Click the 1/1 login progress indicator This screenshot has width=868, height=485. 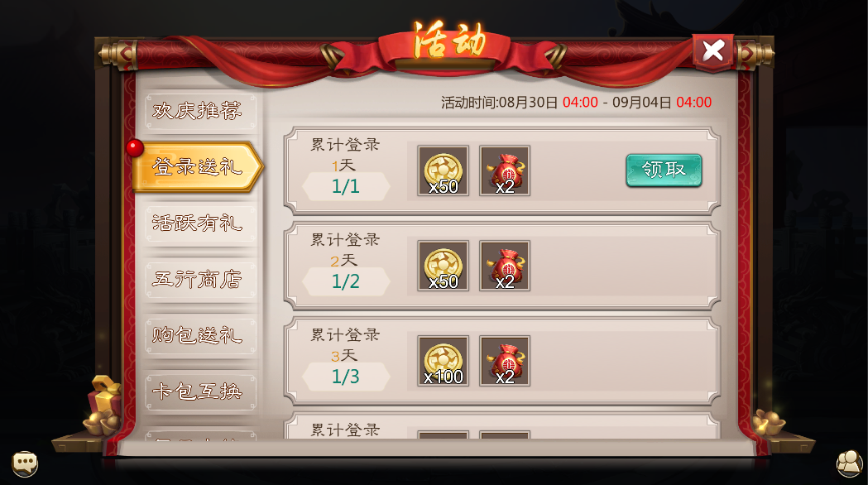click(346, 186)
